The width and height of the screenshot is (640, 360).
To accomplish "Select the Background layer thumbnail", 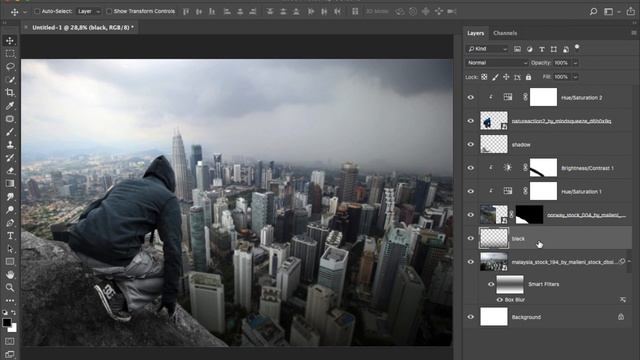I will coord(494,317).
